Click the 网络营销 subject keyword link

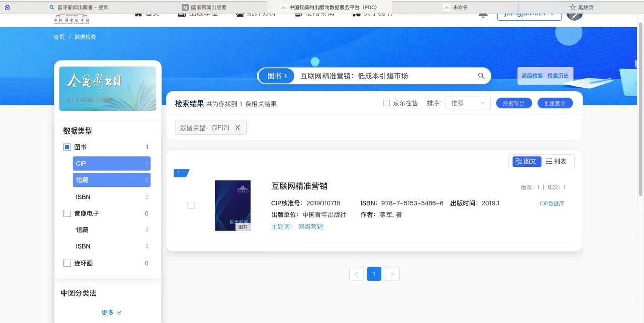pos(311,227)
